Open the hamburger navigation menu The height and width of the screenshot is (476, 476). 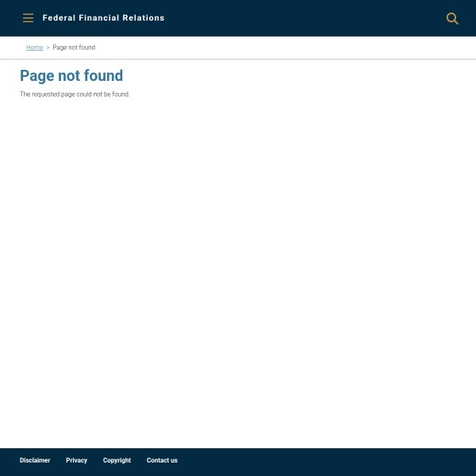pos(28,18)
